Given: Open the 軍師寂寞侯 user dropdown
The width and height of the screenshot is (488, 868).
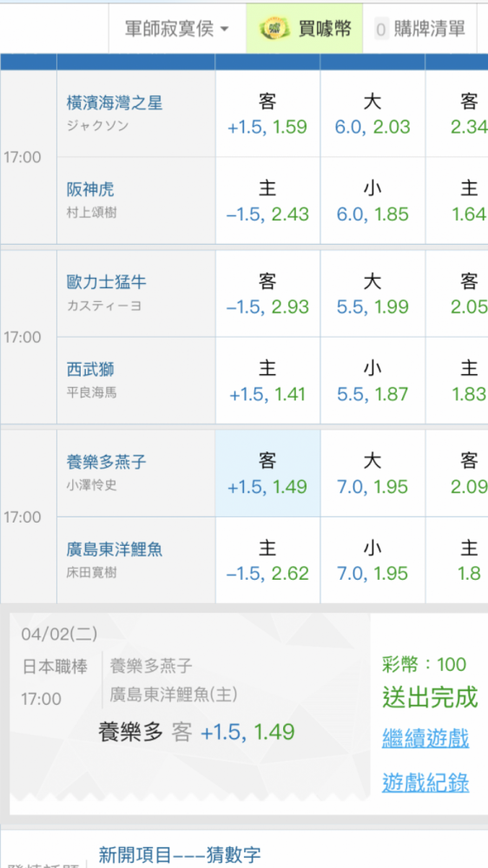Looking at the screenshot, I should point(177,29).
